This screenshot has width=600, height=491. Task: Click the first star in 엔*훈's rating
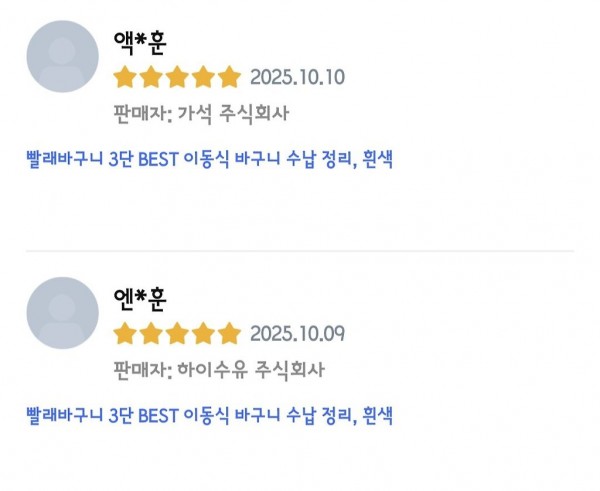coord(125,333)
